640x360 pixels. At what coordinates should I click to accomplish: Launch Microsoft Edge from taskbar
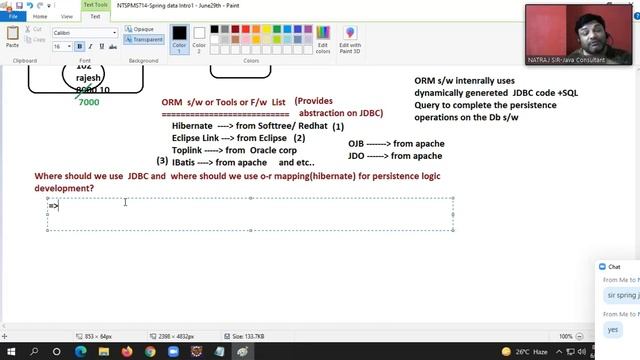pos(80,351)
